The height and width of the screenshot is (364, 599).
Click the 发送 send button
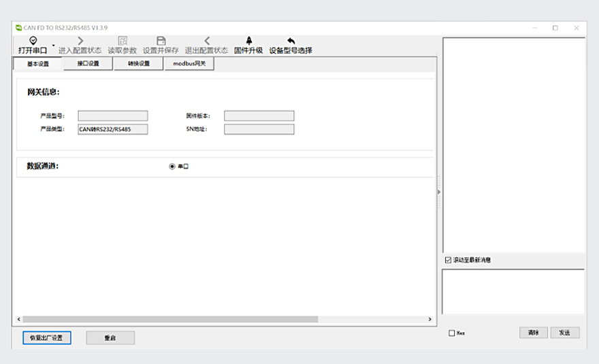(x=564, y=333)
